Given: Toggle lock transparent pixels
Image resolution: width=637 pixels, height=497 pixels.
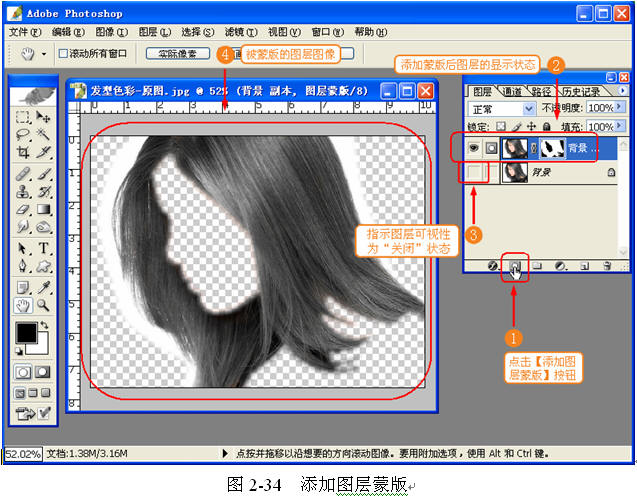Looking at the screenshot, I should [x=501, y=126].
